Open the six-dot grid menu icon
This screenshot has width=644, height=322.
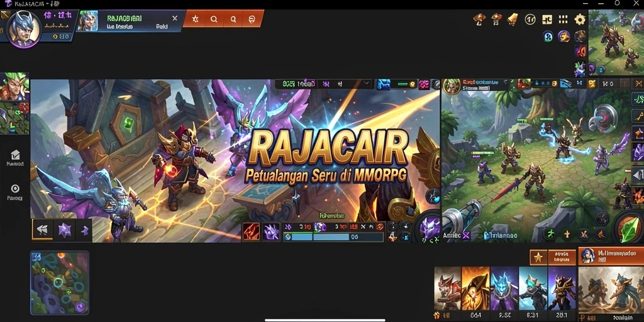[x=563, y=19]
